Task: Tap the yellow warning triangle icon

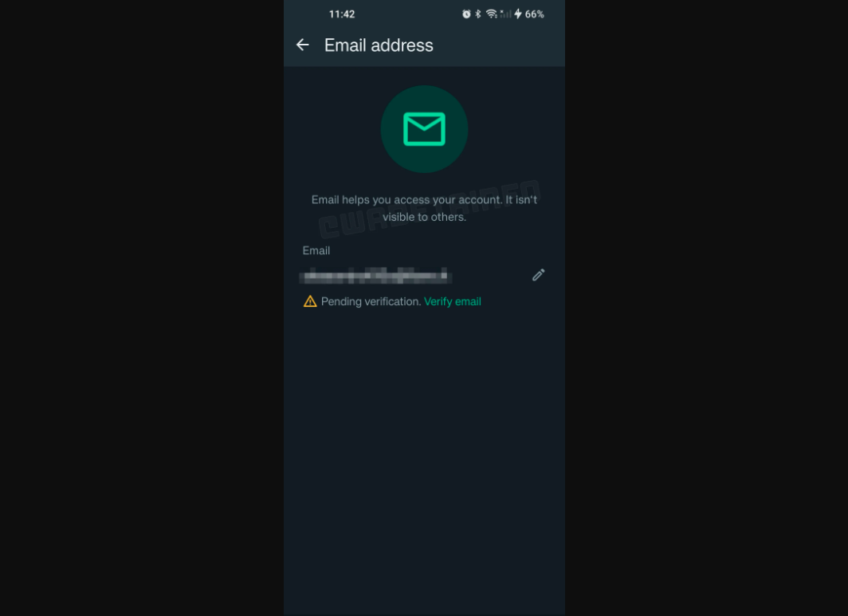Action: (310, 301)
